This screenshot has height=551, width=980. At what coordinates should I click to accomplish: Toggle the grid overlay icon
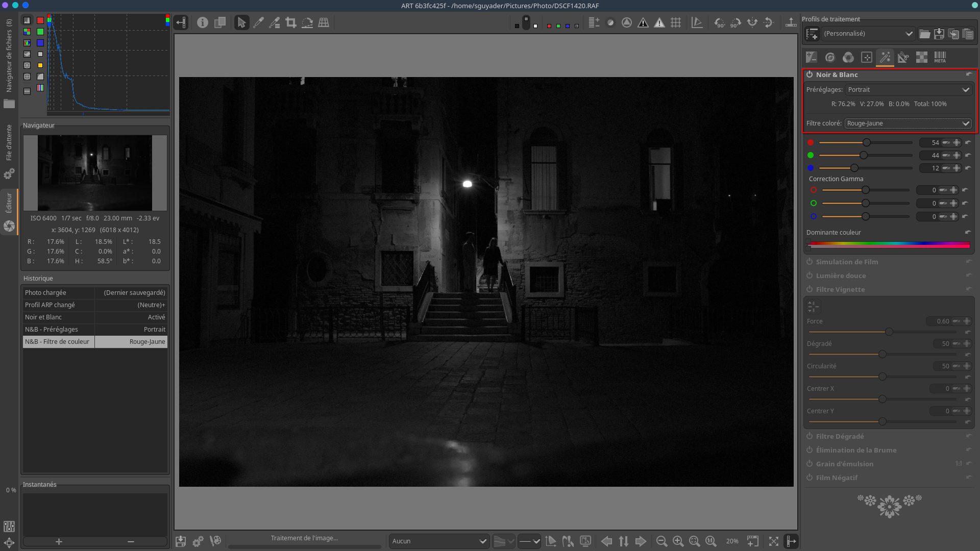[x=676, y=22]
